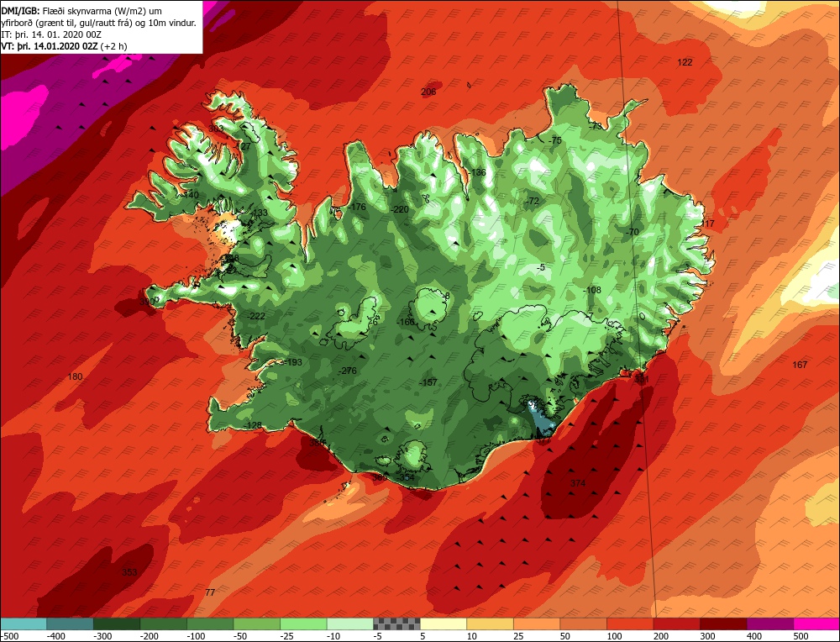The width and height of the screenshot is (840, 642).
Task: Click the '-50' legend label
Action: [240, 636]
